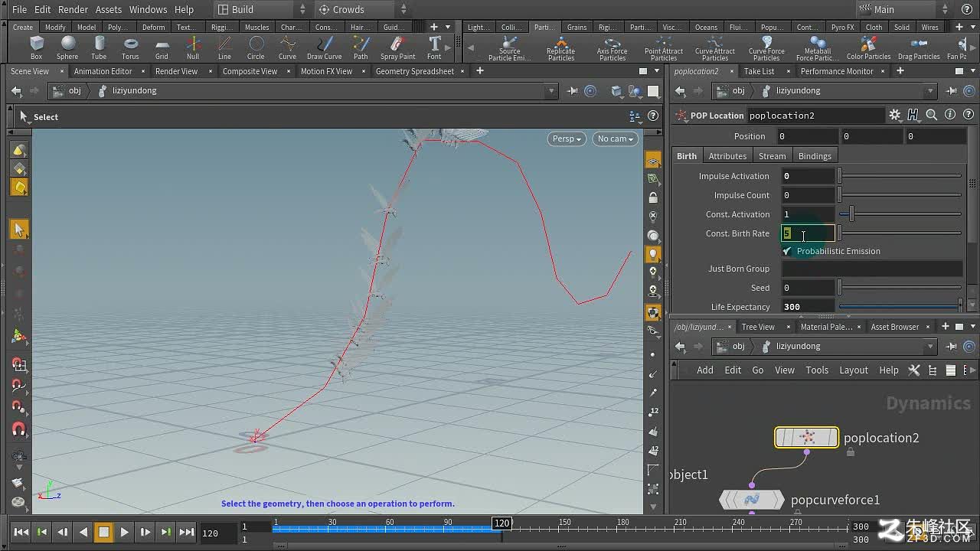Click the Seed value field

[808, 288]
